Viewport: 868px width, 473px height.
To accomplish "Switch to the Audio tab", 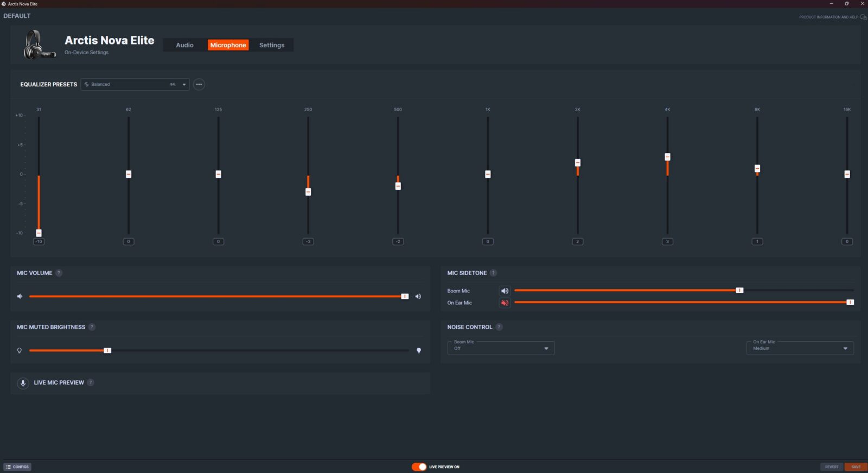I will click(x=184, y=46).
